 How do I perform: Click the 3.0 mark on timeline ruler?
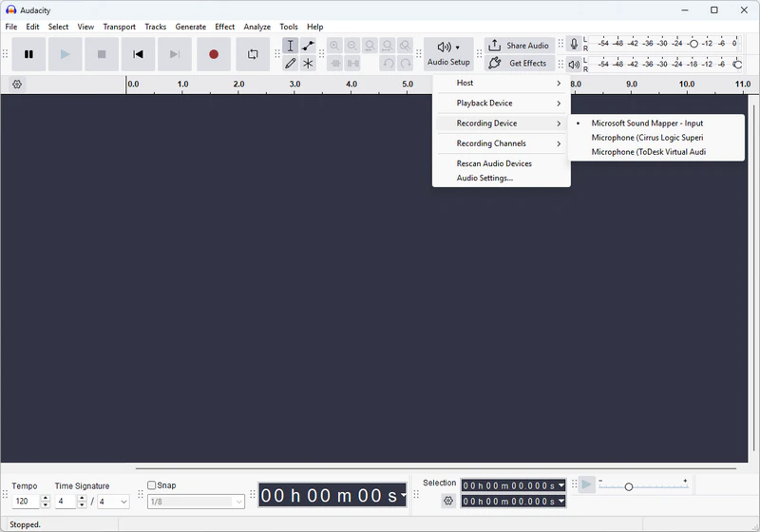pos(294,85)
